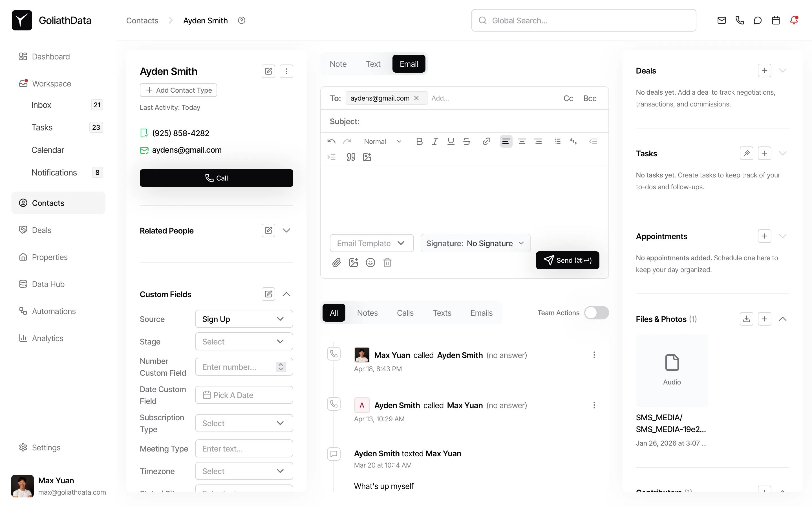Image resolution: width=812 pixels, height=507 pixels.
Task: Open the Email Template dropdown
Action: [x=371, y=243]
